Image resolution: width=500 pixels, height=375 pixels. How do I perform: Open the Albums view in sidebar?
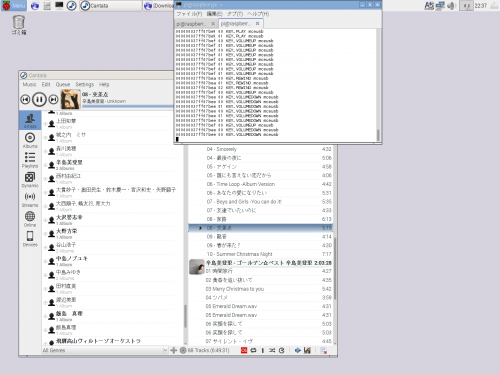click(30, 141)
